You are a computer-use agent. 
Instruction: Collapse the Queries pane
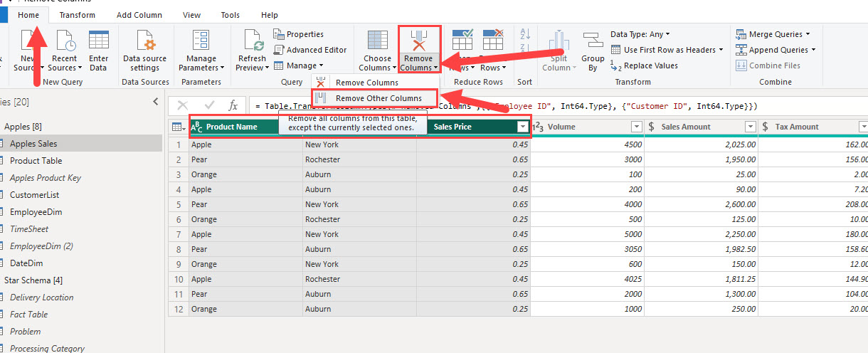tap(157, 102)
